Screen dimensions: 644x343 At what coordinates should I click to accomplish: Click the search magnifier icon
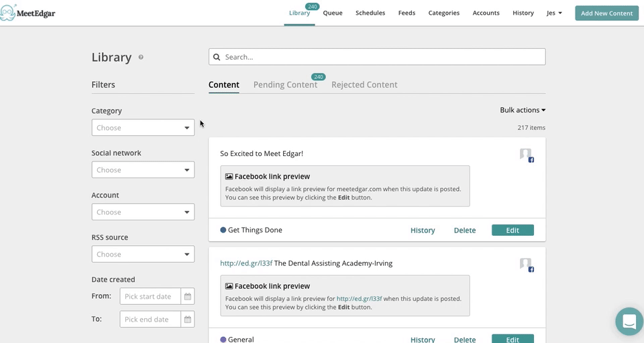point(217,57)
